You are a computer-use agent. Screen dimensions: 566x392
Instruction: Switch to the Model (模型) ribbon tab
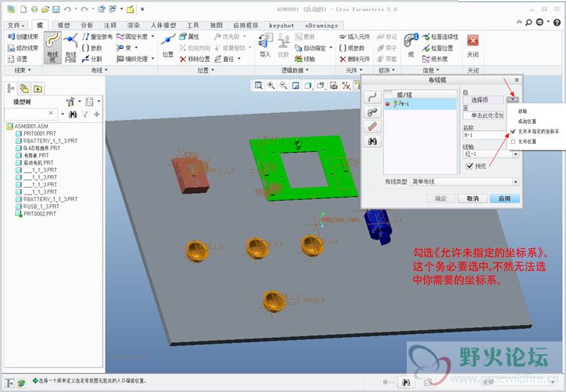point(64,25)
